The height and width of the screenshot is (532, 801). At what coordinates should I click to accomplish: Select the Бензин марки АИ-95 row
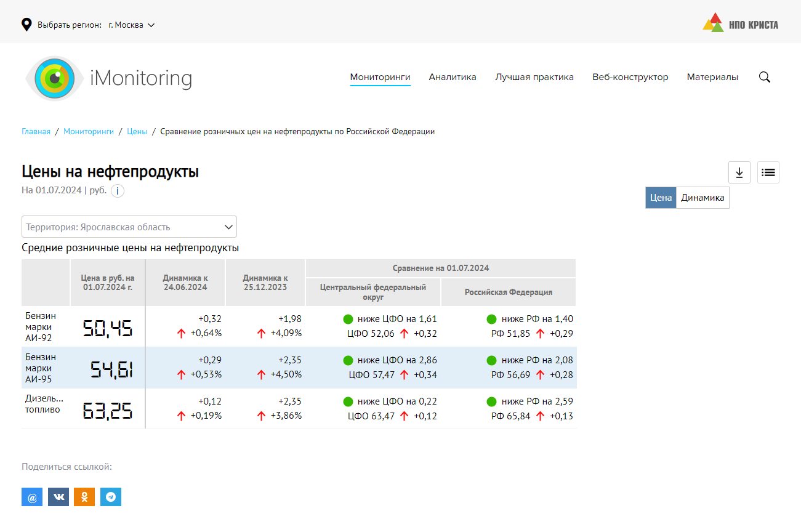click(x=41, y=368)
